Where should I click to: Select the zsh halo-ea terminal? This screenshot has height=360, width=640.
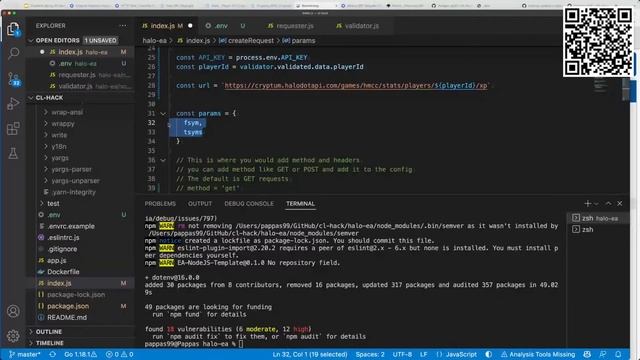(597, 218)
